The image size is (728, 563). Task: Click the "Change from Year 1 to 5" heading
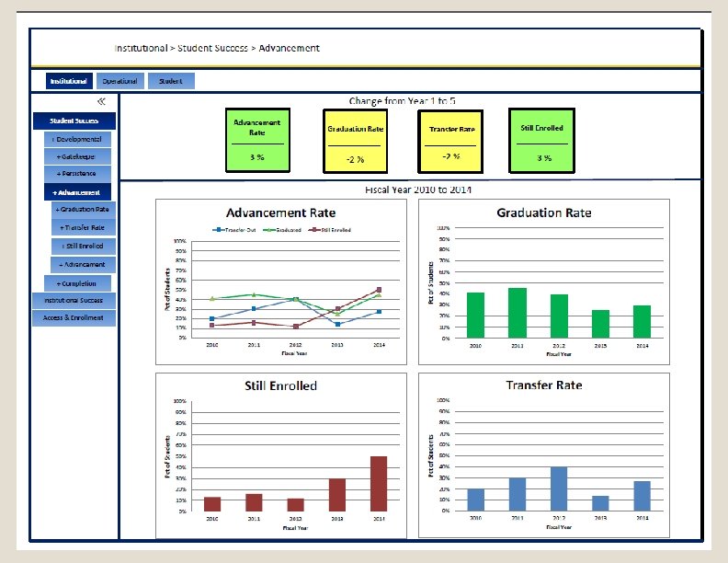(x=402, y=101)
